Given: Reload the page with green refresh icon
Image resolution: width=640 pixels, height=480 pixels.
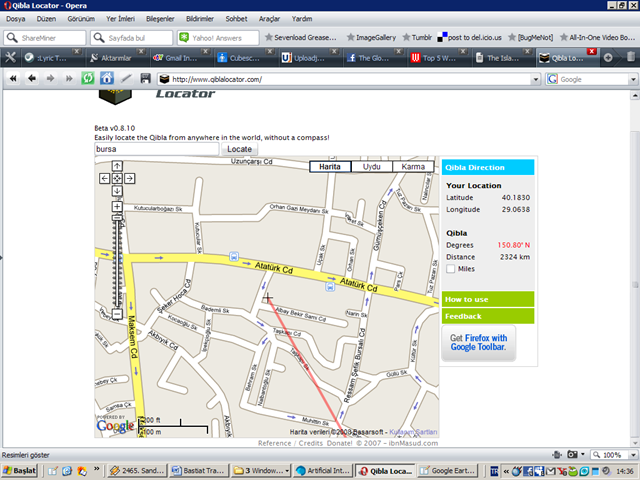Looking at the screenshot, I should pyautogui.click(x=88, y=78).
